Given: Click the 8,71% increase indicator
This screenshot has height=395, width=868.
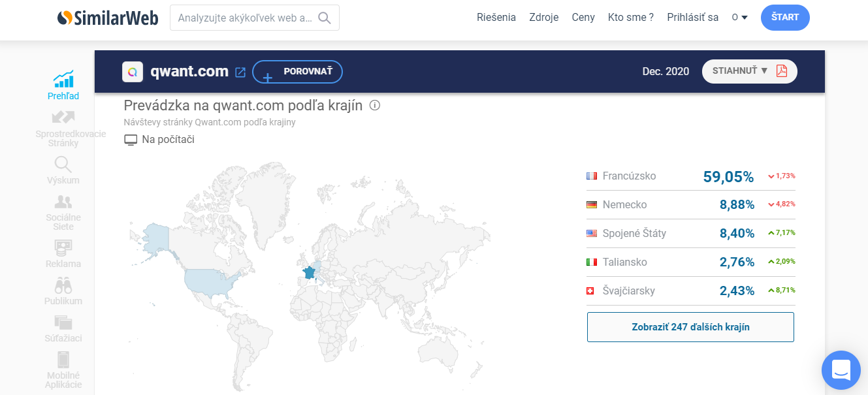Looking at the screenshot, I should [782, 291].
